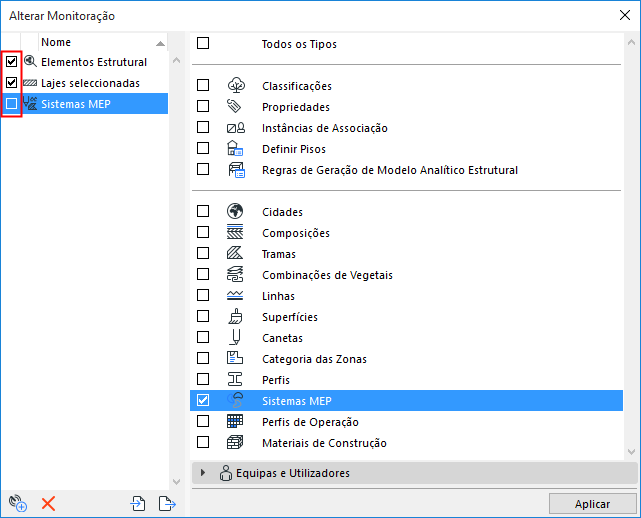Enable the Propriedades checkbox
This screenshot has width=641, height=518.
203,106
